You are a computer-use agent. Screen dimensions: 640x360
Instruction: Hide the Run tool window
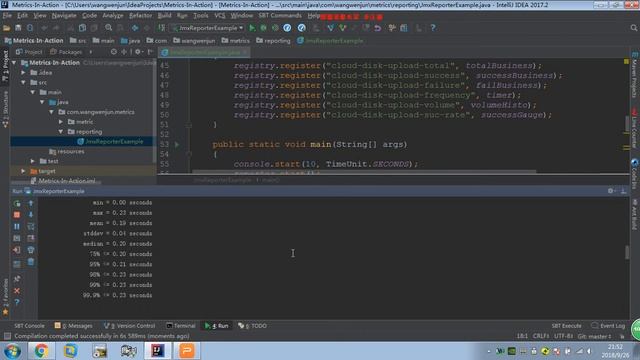pyautogui.click(x=623, y=191)
